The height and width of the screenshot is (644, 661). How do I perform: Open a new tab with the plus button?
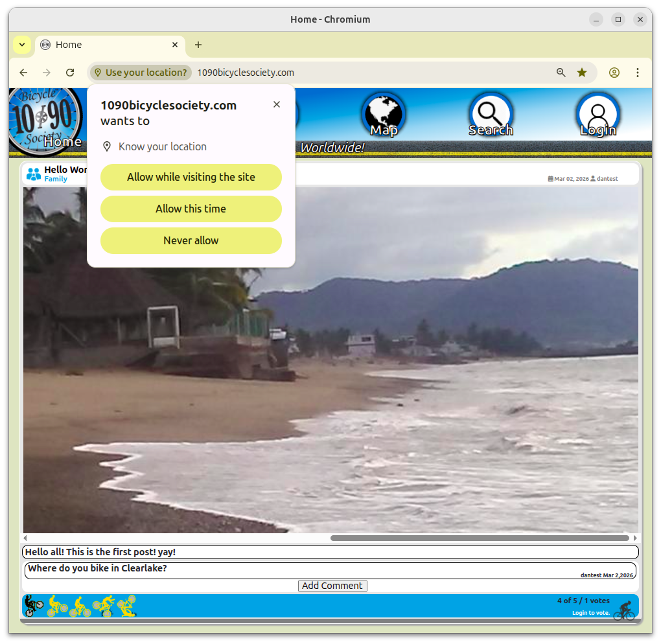(x=198, y=45)
